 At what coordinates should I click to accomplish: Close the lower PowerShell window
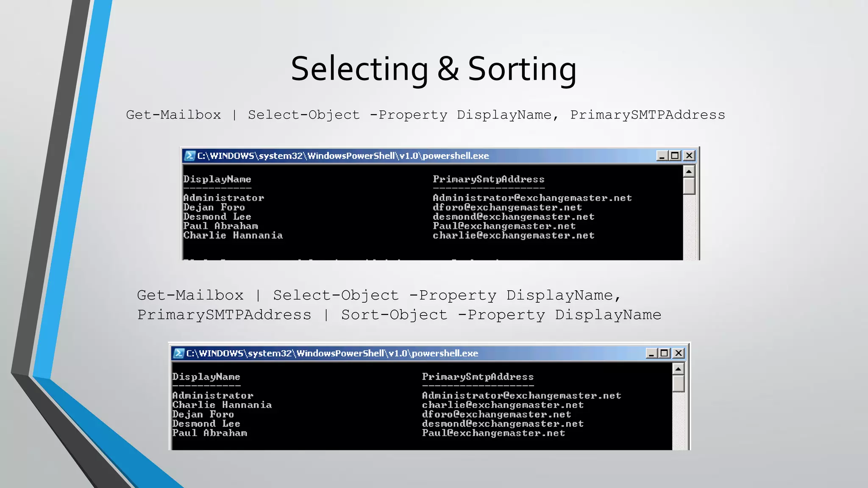click(x=679, y=353)
